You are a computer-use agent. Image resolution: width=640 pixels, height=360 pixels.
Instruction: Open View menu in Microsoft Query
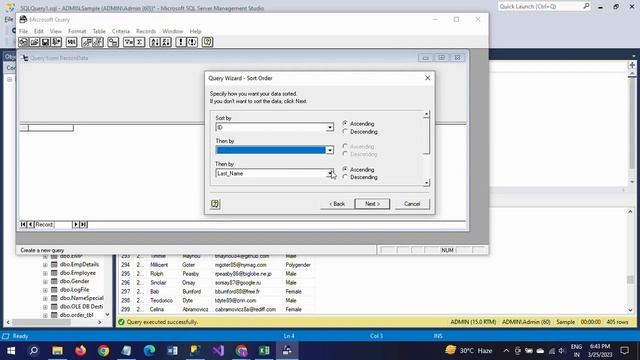[56, 31]
